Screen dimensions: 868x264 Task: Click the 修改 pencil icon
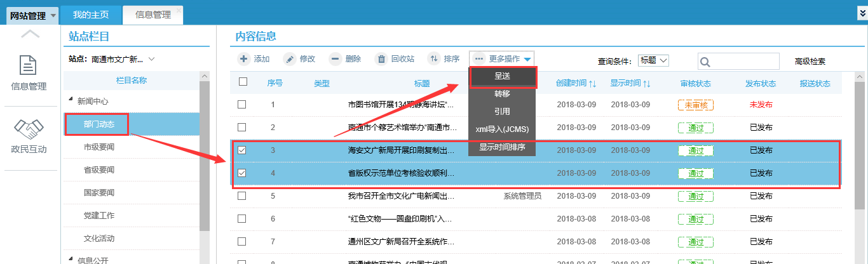point(289,59)
